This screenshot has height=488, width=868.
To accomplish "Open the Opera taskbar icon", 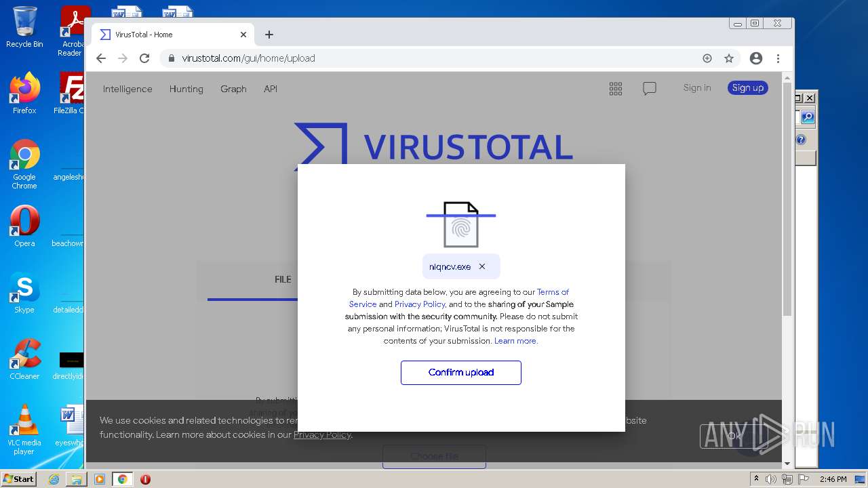I will (145, 479).
